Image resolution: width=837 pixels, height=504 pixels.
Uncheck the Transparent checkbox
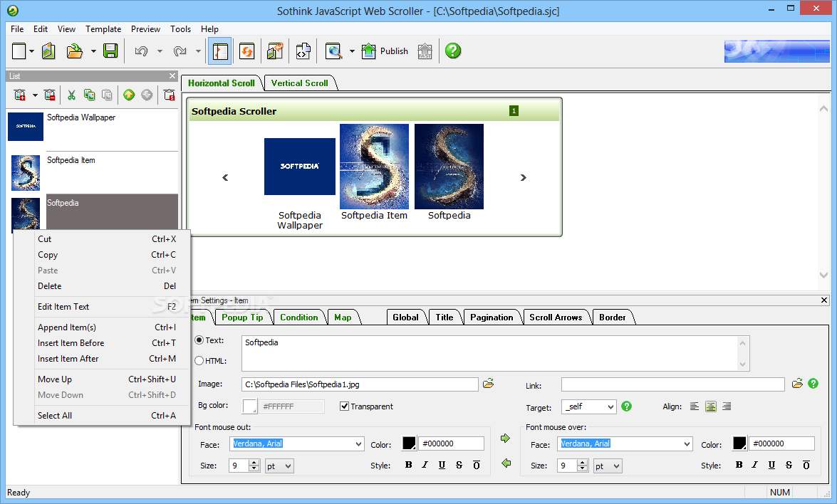coord(344,406)
